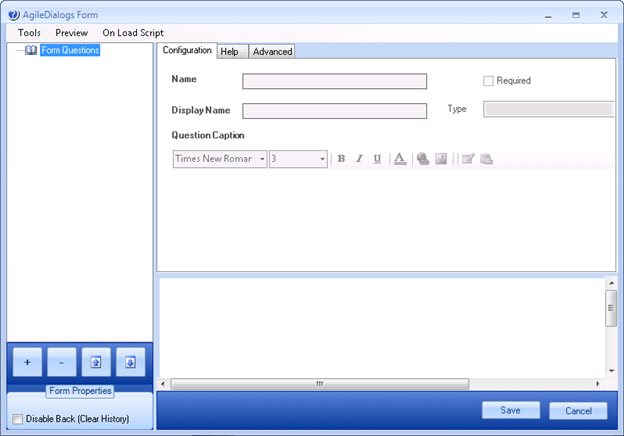Click the plus button to add a question
This screenshot has width=624, height=436.
point(27,361)
